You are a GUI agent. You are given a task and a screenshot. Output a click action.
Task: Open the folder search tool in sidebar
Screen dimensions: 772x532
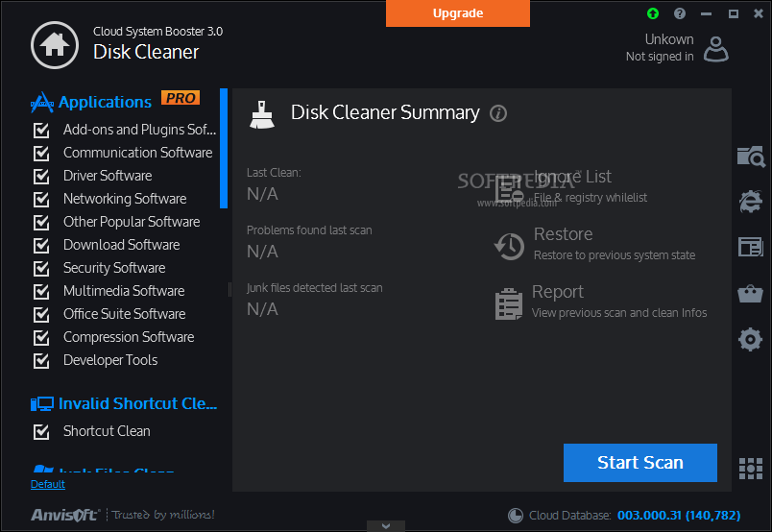[751, 157]
